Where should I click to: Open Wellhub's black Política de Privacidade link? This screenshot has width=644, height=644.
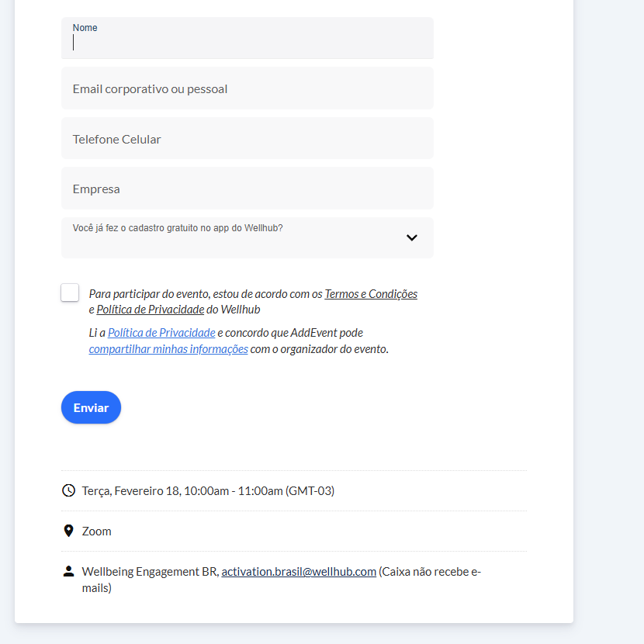[151, 310]
